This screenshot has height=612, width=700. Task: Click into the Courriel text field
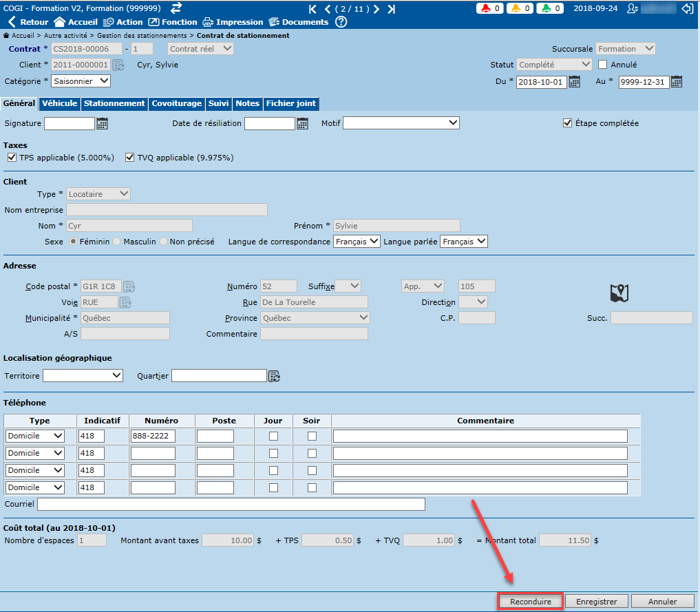click(231, 505)
